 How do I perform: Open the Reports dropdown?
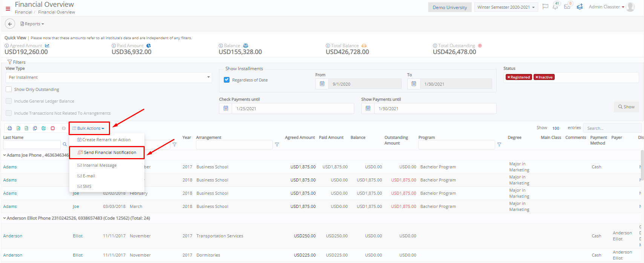[x=32, y=24]
